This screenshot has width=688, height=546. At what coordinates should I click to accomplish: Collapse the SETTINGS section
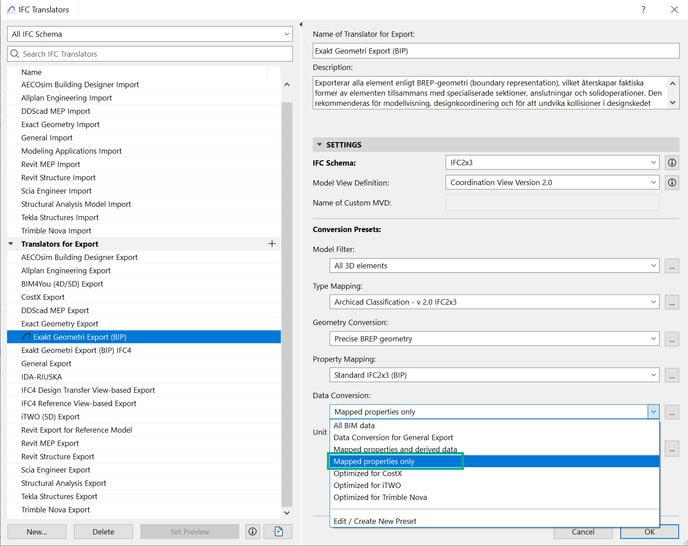pyautogui.click(x=319, y=144)
